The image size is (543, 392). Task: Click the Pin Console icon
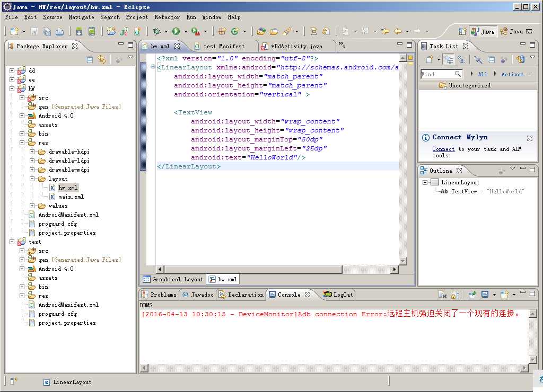[x=472, y=295]
